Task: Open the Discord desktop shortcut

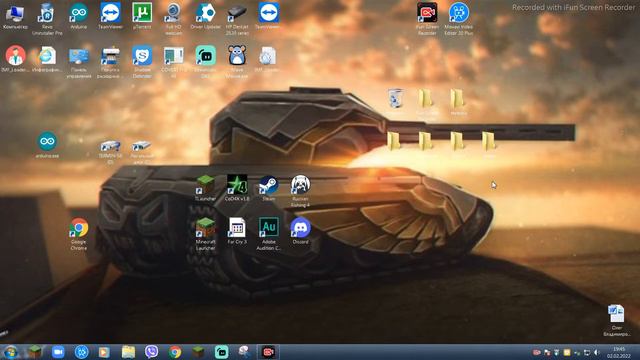Action: tap(300, 231)
